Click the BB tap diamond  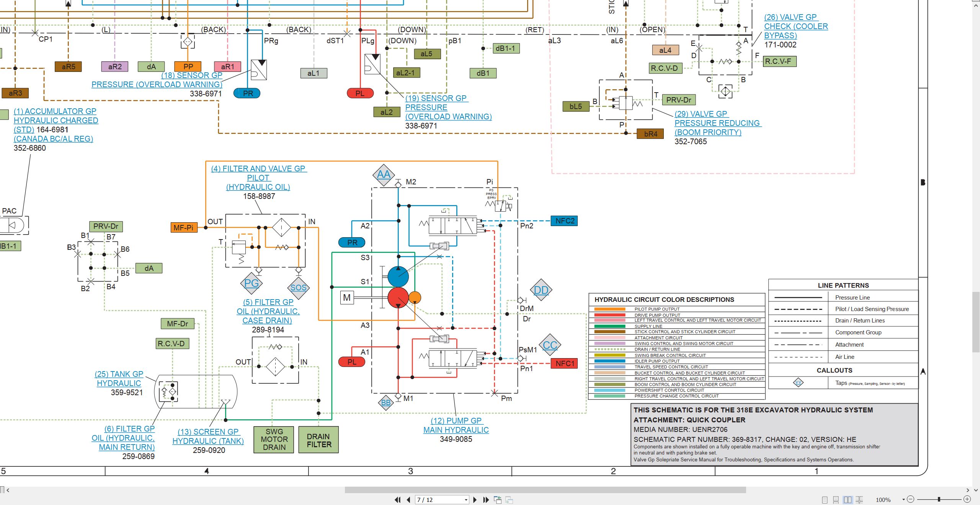pyautogui.click(x=386, y=402)
